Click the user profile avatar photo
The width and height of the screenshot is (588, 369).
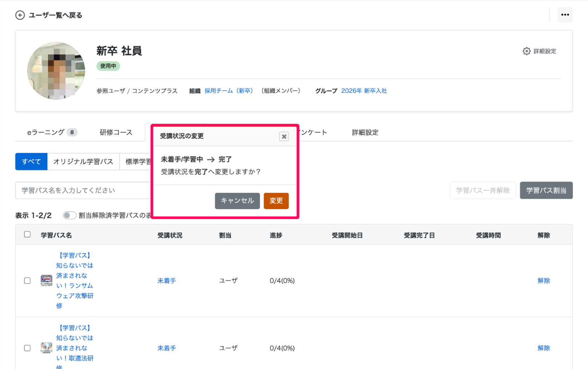click(x=56, y=71)
